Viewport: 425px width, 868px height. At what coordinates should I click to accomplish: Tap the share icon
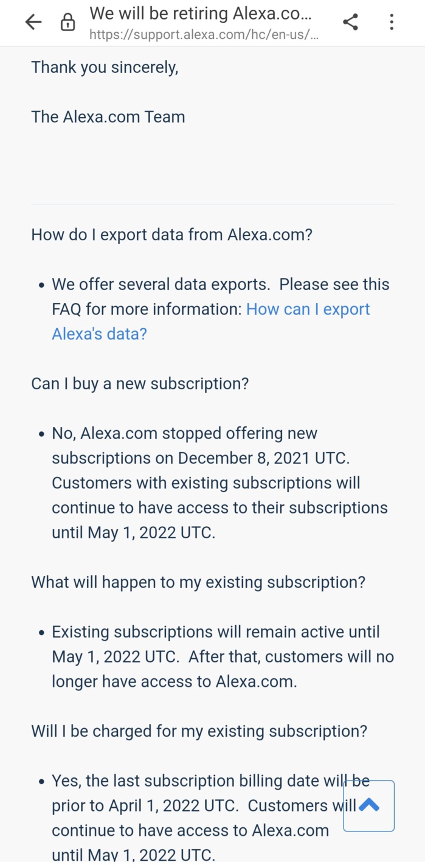[x=350, y=23]
